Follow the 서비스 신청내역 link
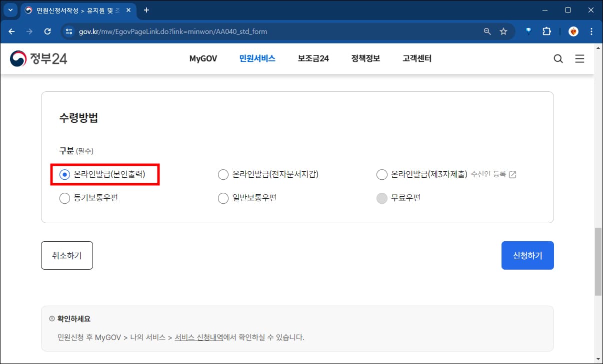This screenshot has height=364, width=603. pos(198,337)
